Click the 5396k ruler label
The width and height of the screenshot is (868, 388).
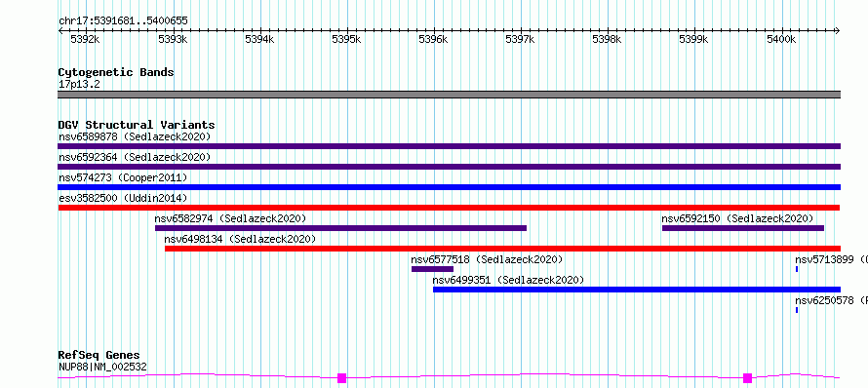click(433, 39)
